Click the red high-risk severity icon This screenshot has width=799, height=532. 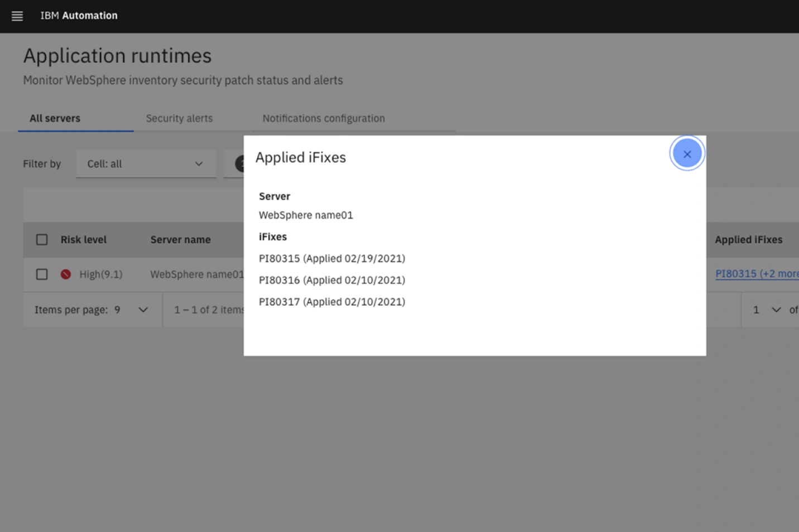[x=65, y=274]
